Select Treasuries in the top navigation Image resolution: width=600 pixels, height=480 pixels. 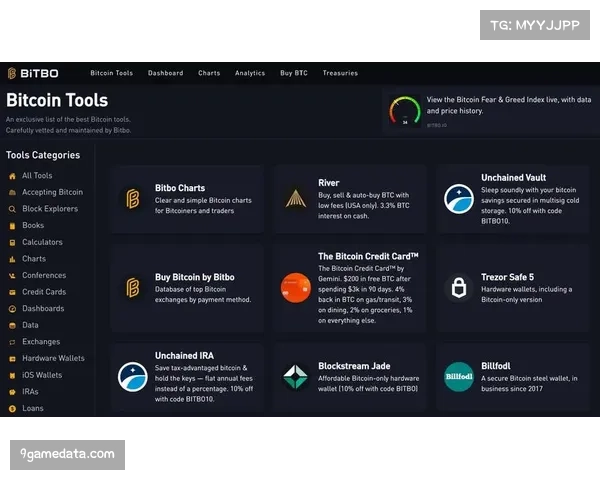pos(340,73)
